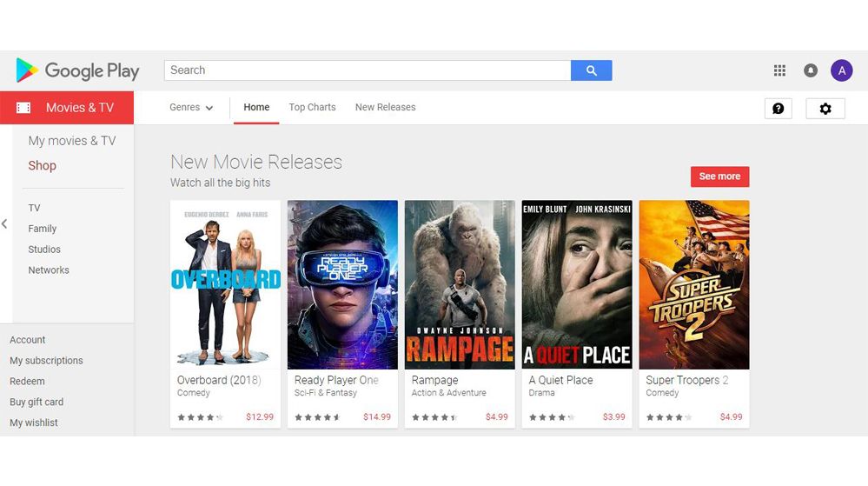This screenshot has width=868, height=486.
Task: Click the help question mark icon
Action: pyautogui.click(x=779, y=108)
